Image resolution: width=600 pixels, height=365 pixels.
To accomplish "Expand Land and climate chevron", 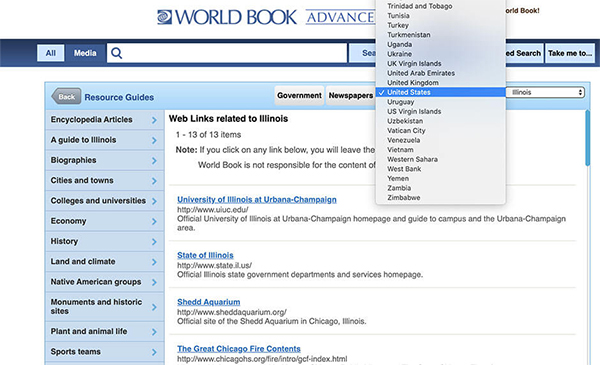I will point(154,262).
